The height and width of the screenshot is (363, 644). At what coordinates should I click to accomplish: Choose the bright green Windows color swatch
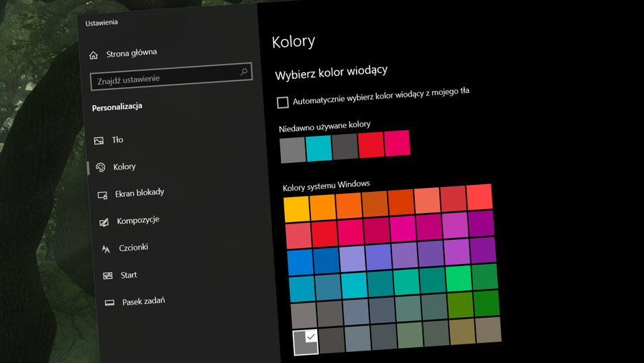point(459,278)
